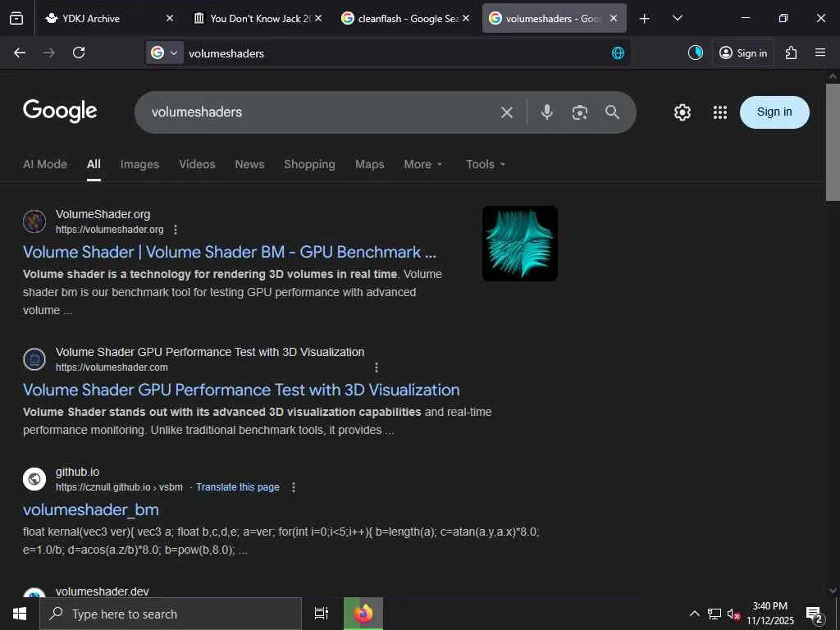
Task: Open the Windows Start menu
Action: (20, 614)
